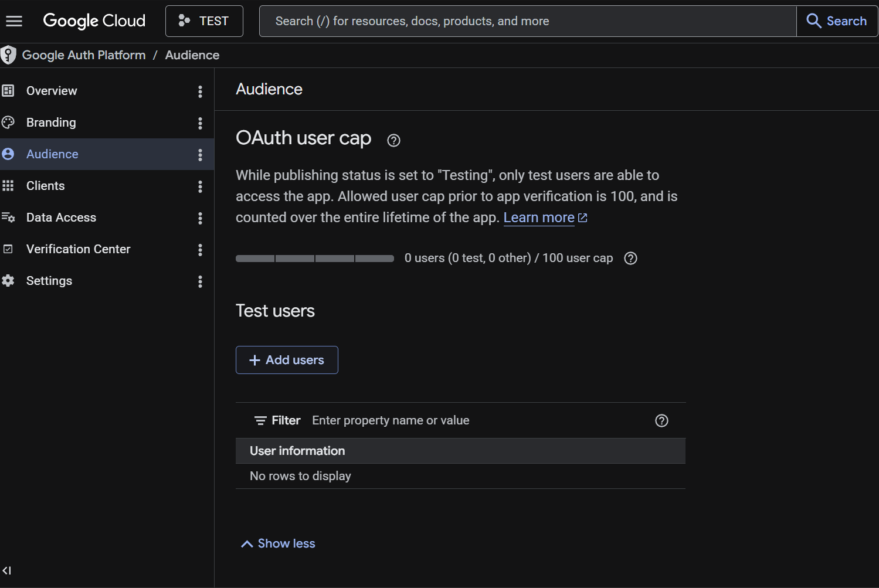Open the main navigation hamburger menu
The width and height of the screenshot is (879, 588).
[14, 21]
